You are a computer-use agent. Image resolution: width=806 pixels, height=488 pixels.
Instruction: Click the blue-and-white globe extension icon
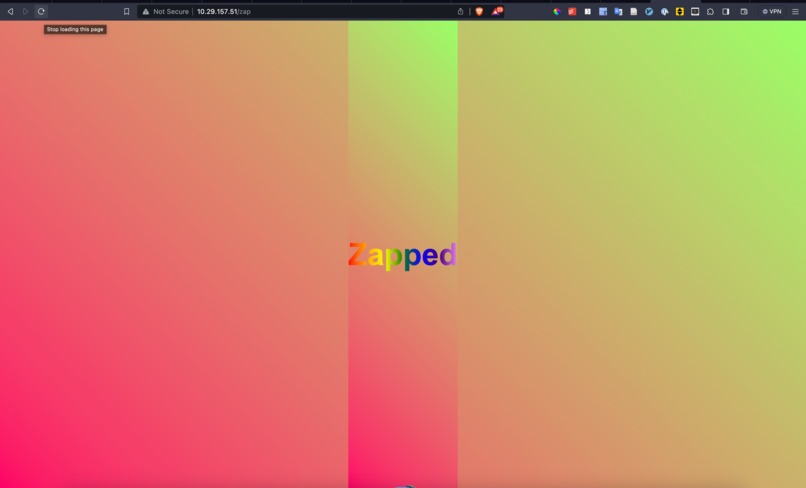click(665, 11)
